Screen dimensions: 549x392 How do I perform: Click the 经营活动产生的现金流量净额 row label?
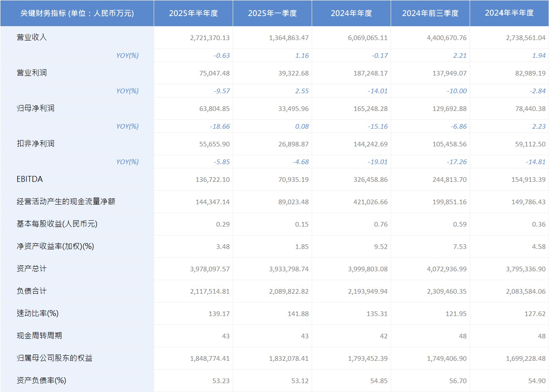coord(66,202)
